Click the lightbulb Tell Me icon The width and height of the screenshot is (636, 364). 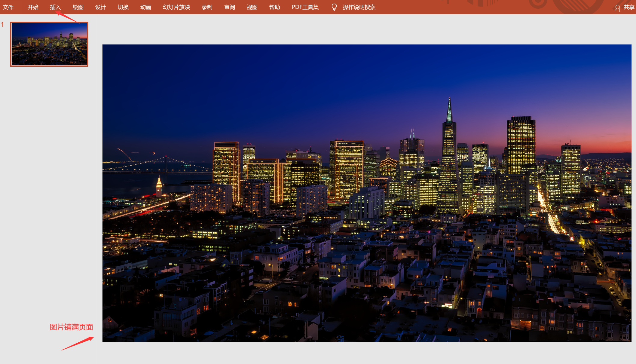click(334, 7)
